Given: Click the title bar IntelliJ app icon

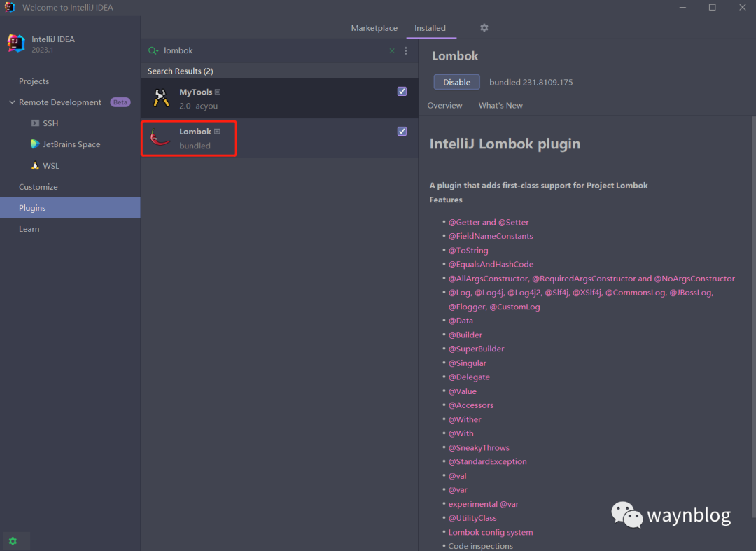Looking at the screenshot, I should point(10,7).
